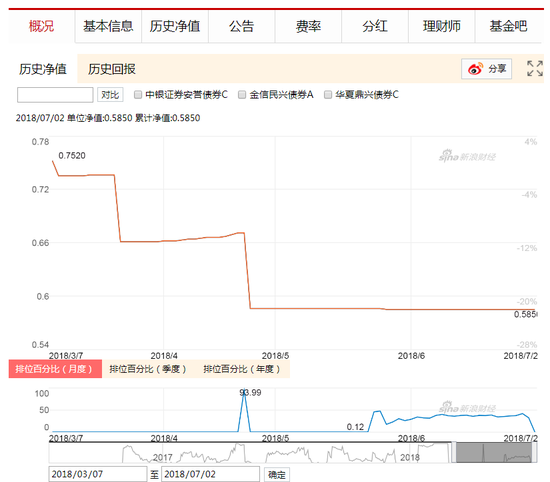Switch to the 基金吧 tab

(508, 26)
